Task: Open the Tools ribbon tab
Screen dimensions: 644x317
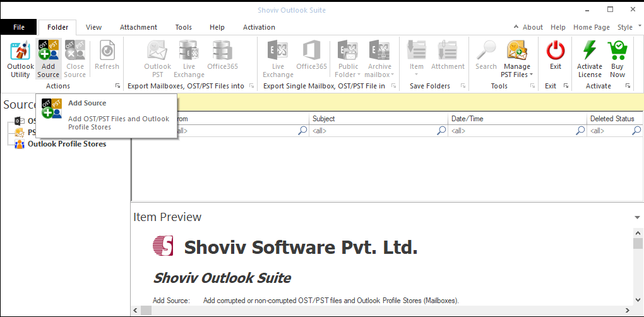Action: coord(184,27)
